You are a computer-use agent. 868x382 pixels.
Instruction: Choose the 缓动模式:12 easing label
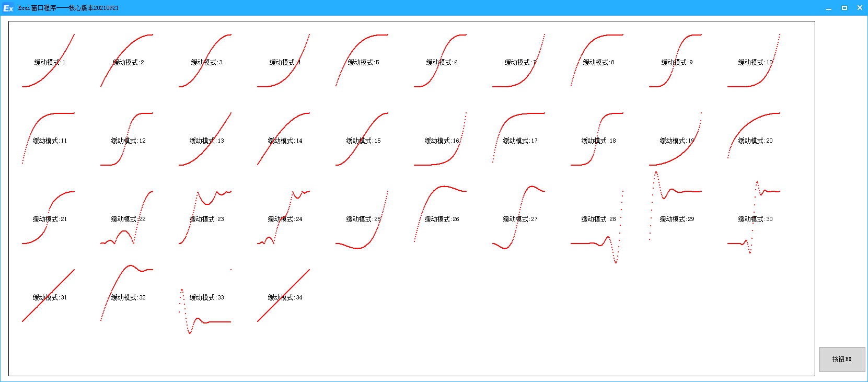[129, 141]
